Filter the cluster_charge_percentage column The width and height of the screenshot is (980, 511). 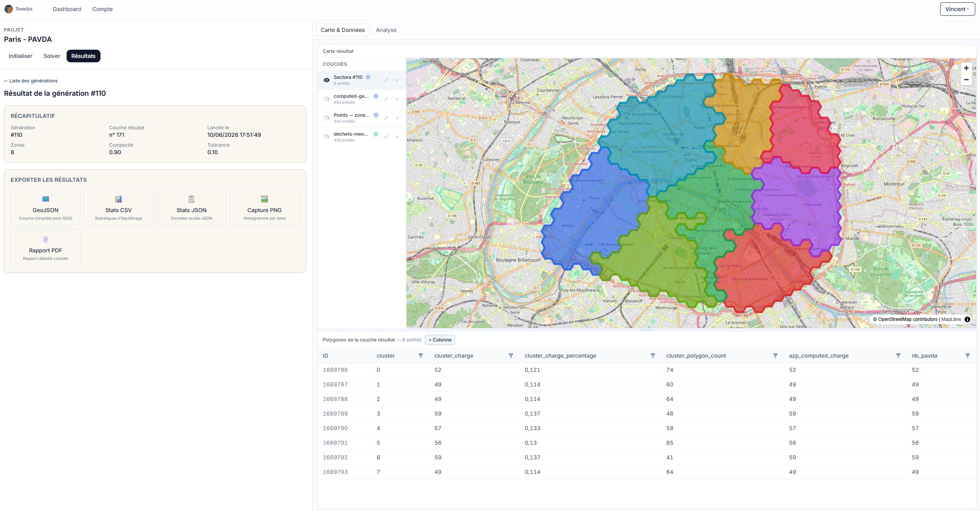click(653, 356)
